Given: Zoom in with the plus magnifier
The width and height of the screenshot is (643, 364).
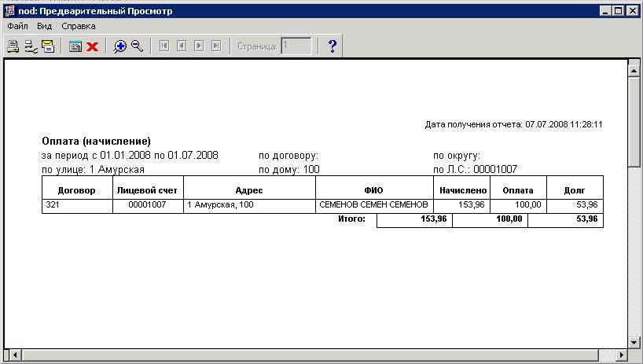Looking at the screenshot, I should (119, 46).
